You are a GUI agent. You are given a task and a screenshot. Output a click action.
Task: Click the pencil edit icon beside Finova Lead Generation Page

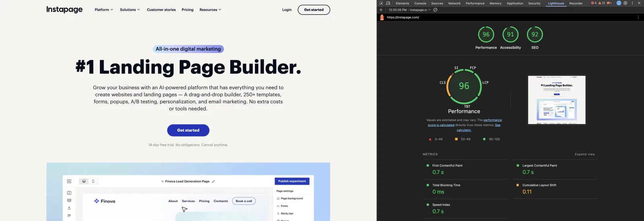pyautogui.click(x=213, y=181)
